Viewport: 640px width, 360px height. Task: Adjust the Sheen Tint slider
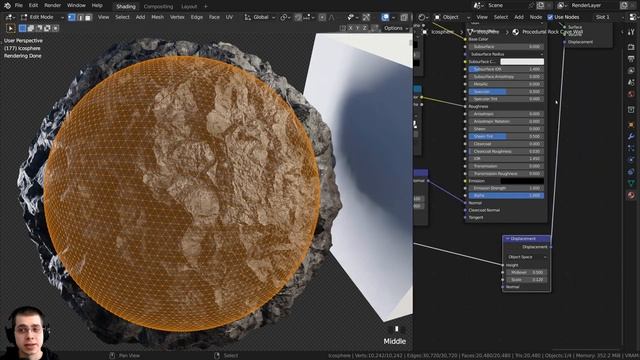coord(506,136)
